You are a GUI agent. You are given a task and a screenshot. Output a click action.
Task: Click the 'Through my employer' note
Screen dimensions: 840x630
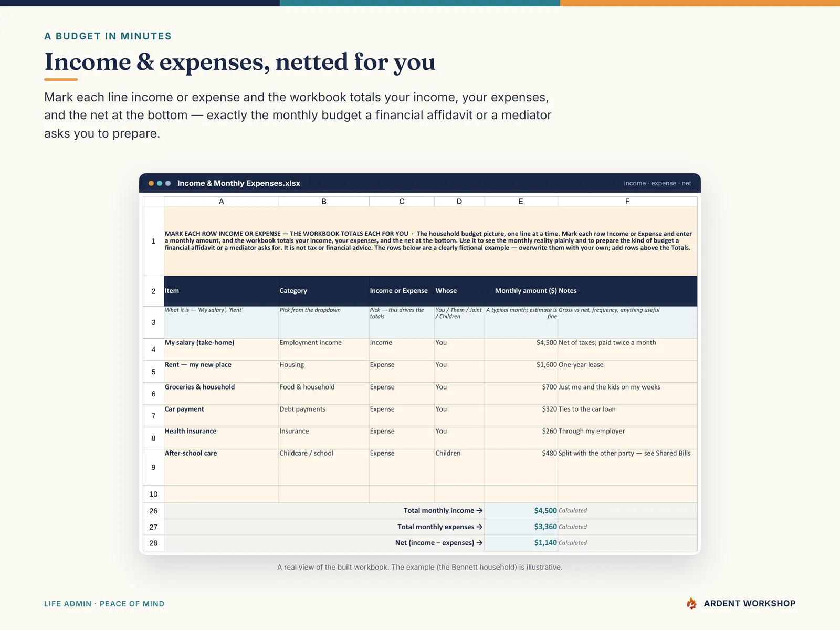[x=627, y=438]
